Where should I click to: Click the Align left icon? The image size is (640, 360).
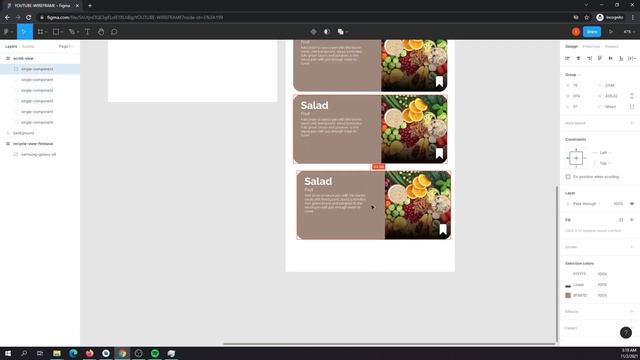point(567,58)
